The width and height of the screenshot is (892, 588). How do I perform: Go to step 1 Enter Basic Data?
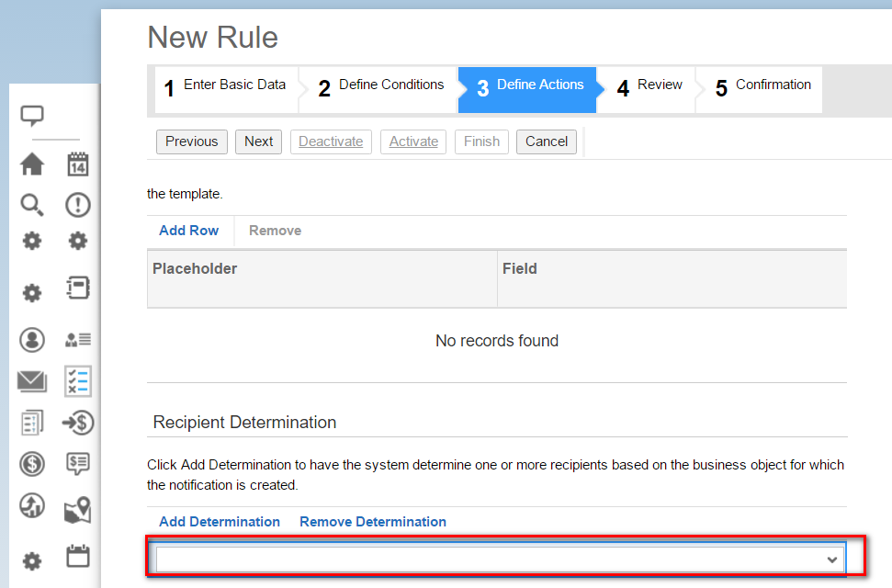point(226,89)
